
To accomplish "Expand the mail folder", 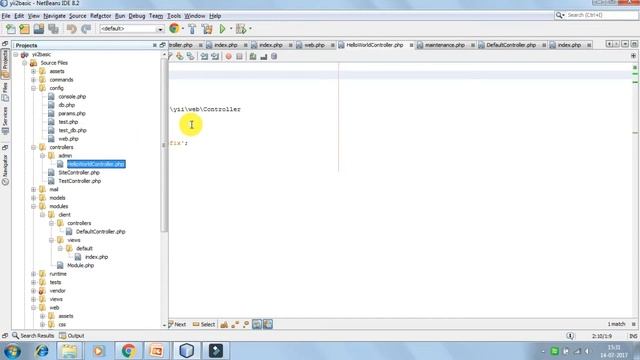I will point(33,189).
